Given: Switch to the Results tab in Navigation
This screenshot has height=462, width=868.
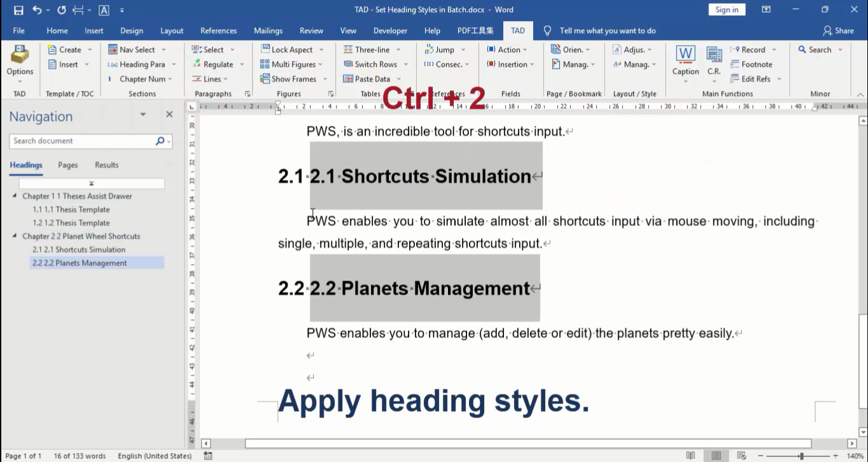Looking at the screenshot, I should [107, 165].
